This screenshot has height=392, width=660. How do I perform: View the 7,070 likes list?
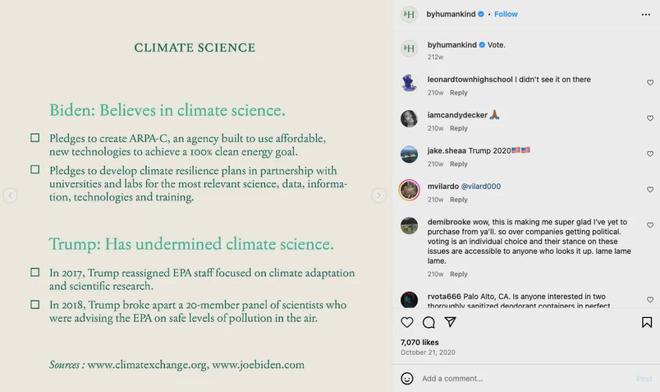(x=419, y=342)
